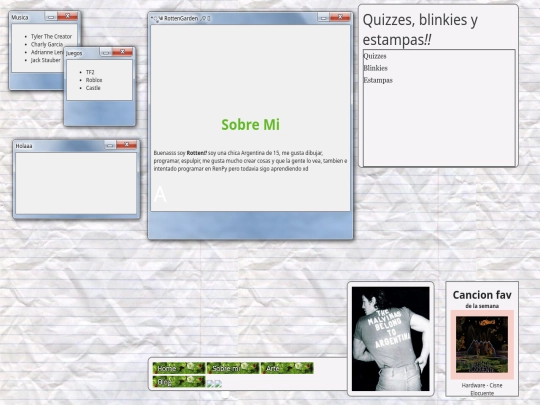Minimize the RottenGarden window
The width and height of the screenshot is (540, 405).
click(x=323, y=17)
